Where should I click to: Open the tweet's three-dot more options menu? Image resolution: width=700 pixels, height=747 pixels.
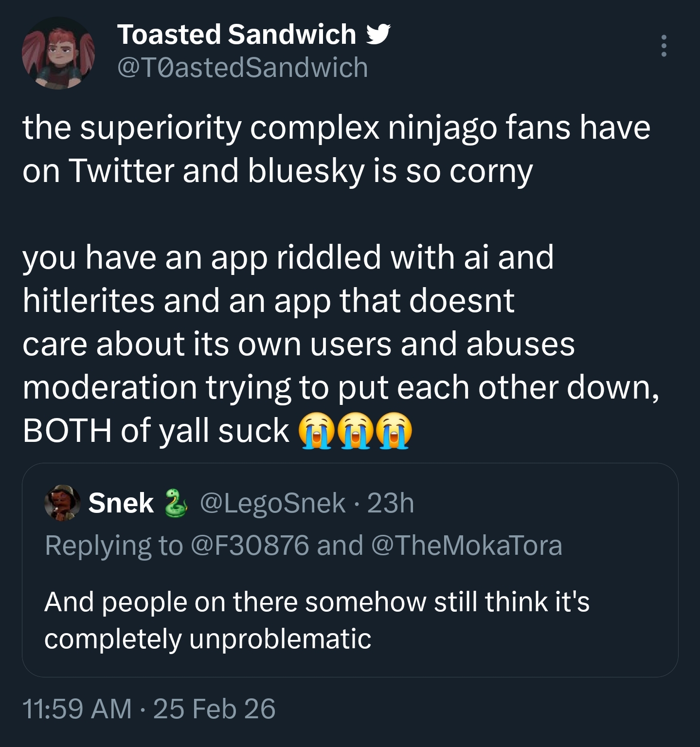[664, 46]
